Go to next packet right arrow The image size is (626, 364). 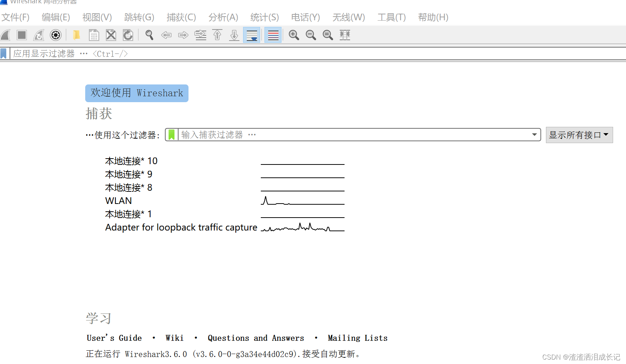point(183,35)
